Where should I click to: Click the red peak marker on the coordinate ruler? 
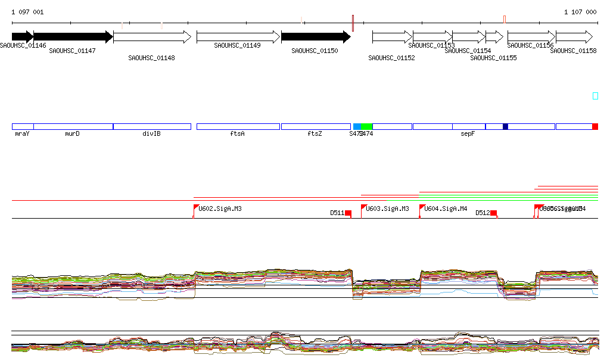click(x=505, y=19)
